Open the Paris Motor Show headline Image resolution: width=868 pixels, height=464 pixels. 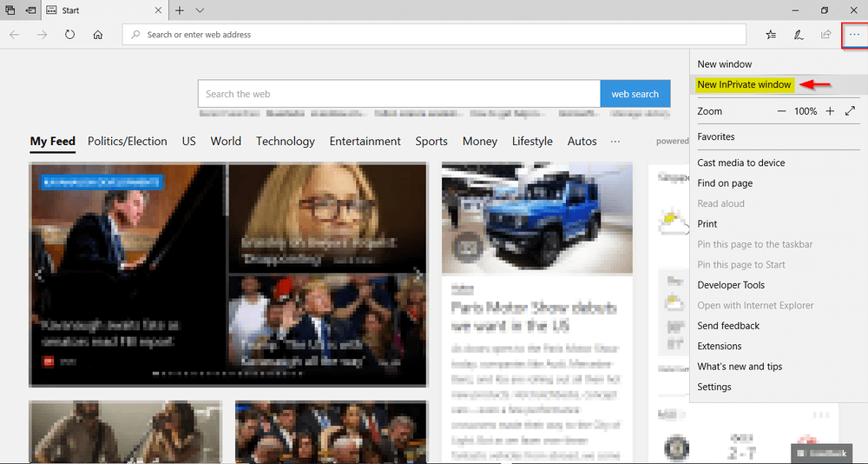[534, 316]
